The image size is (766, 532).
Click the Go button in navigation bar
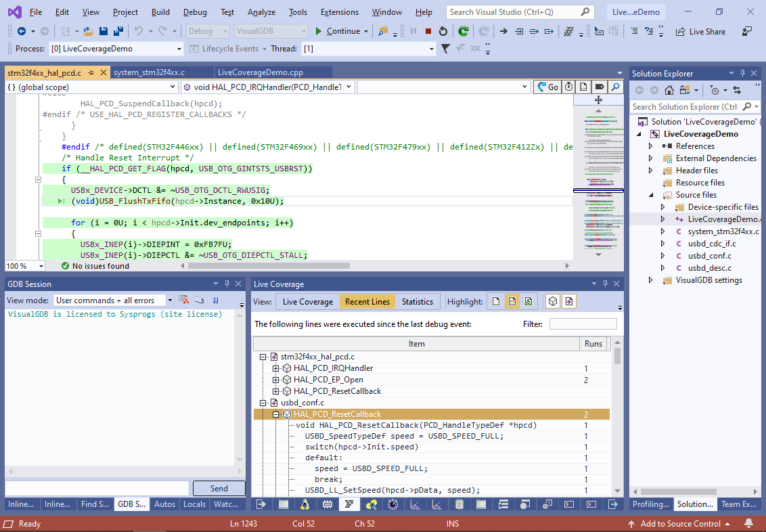(547, 87)
